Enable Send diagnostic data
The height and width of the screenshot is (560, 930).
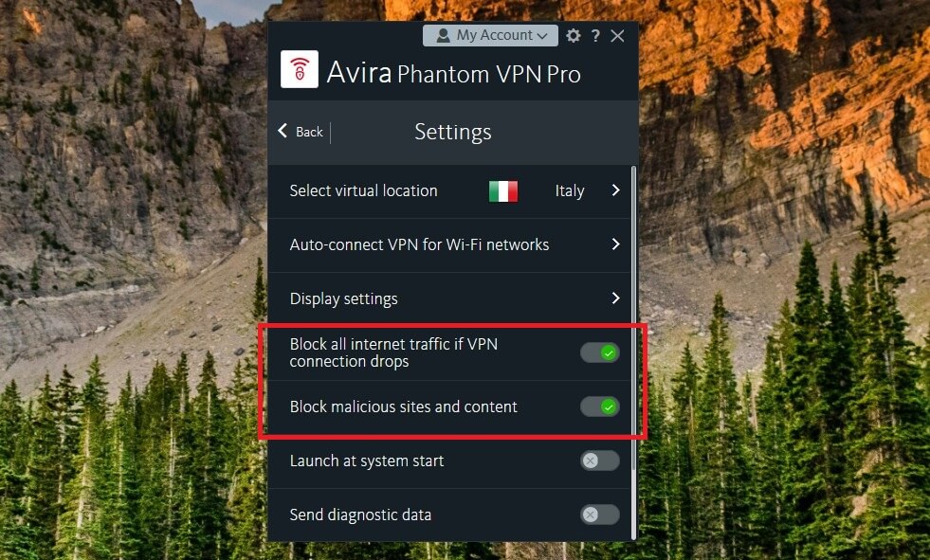[599, 515]
